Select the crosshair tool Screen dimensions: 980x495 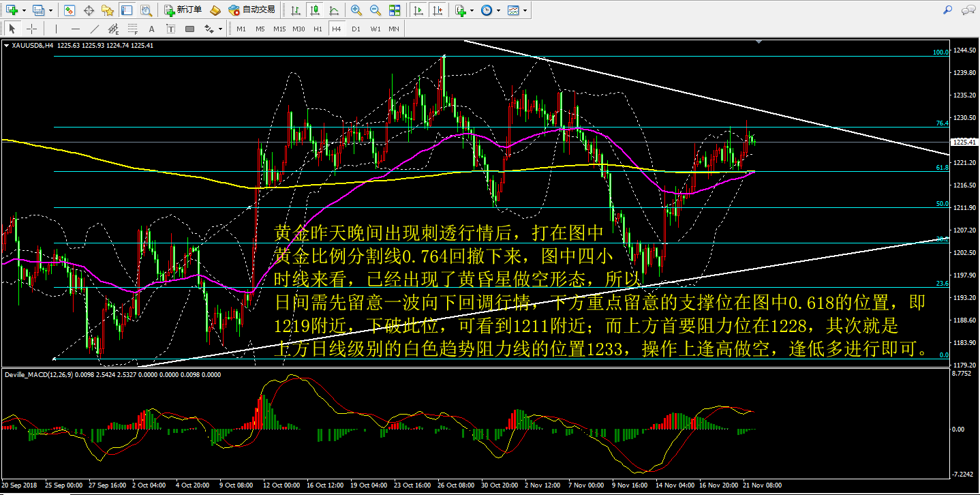pyautogui.click(x=31, y=29)
